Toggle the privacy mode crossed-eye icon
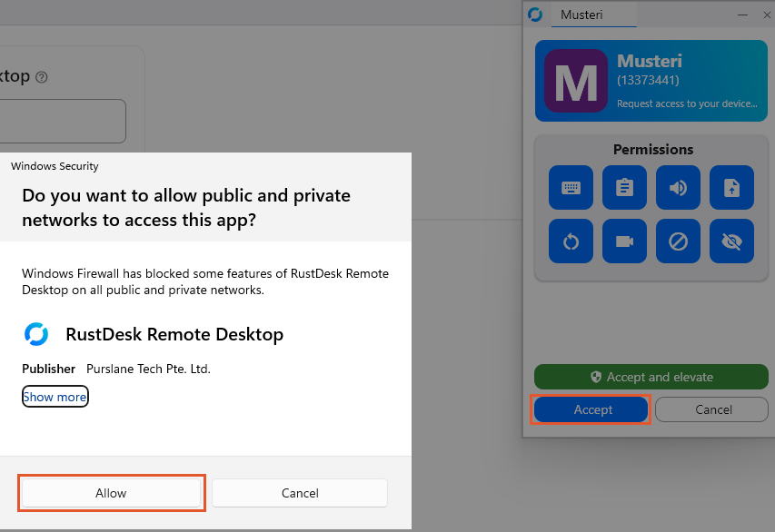775x532 pixels. [x=731, y=241]
